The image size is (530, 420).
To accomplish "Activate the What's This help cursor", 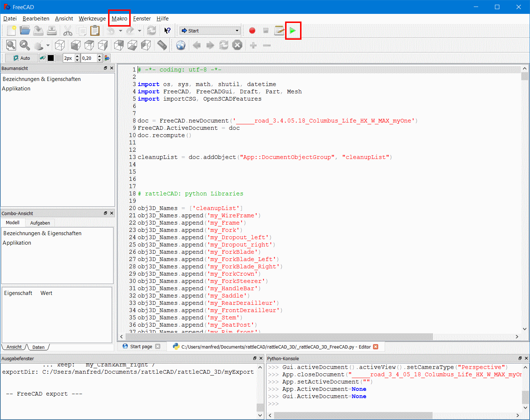I will 168,31.
